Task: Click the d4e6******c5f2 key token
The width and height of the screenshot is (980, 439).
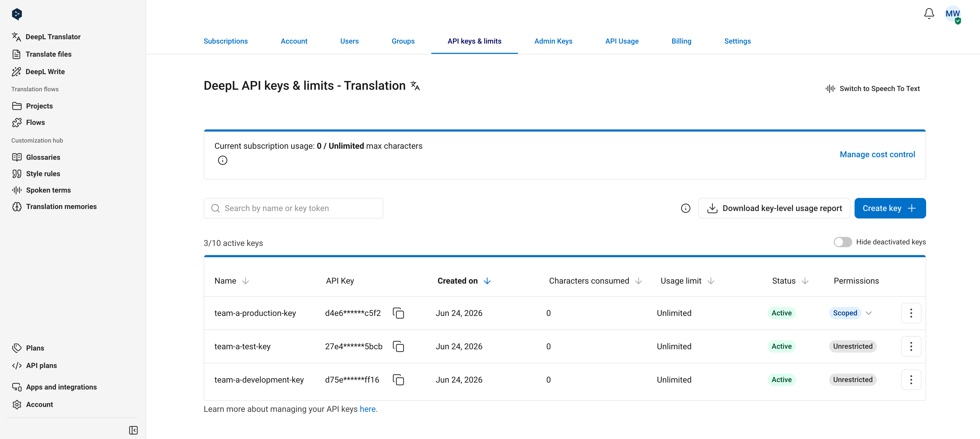Action: [x=353, y=313]
